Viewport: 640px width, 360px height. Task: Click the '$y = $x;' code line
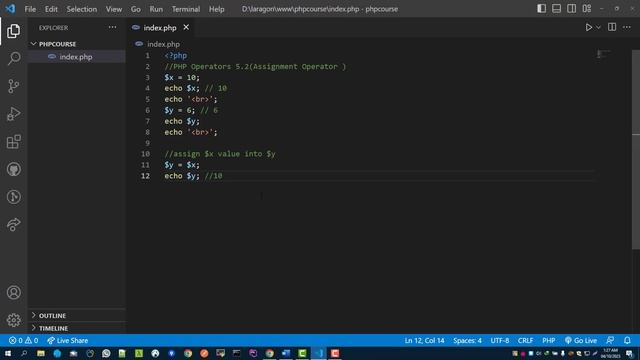182,165
